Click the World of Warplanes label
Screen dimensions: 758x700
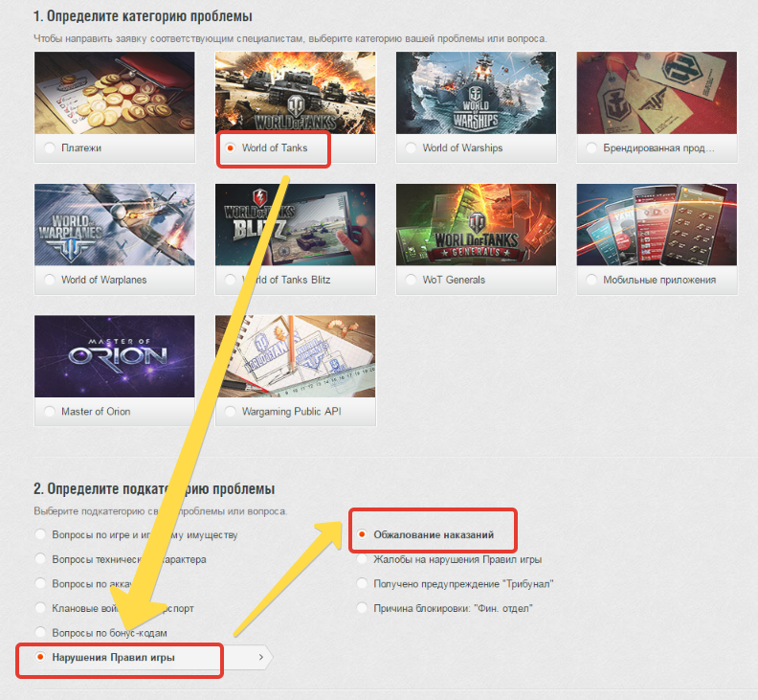104,280
